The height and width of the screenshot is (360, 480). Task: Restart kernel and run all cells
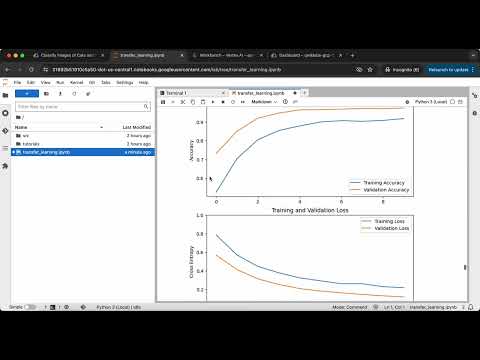tap(243, 102)
